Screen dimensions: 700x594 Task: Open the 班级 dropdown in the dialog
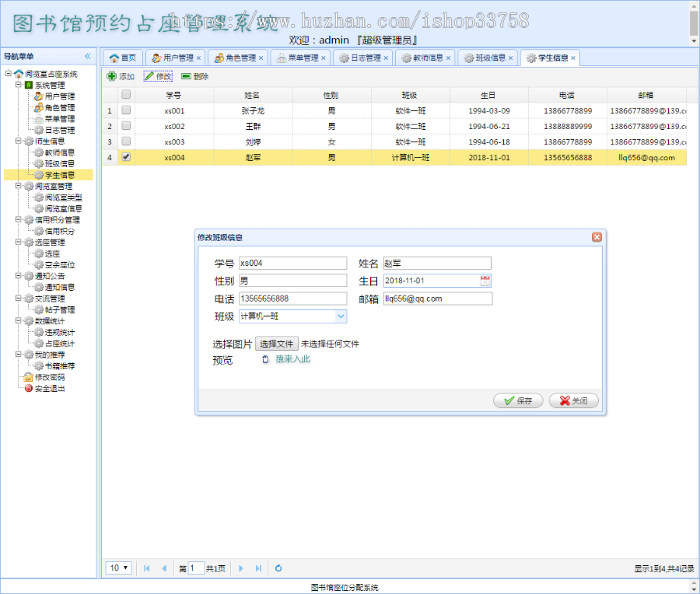338,316
